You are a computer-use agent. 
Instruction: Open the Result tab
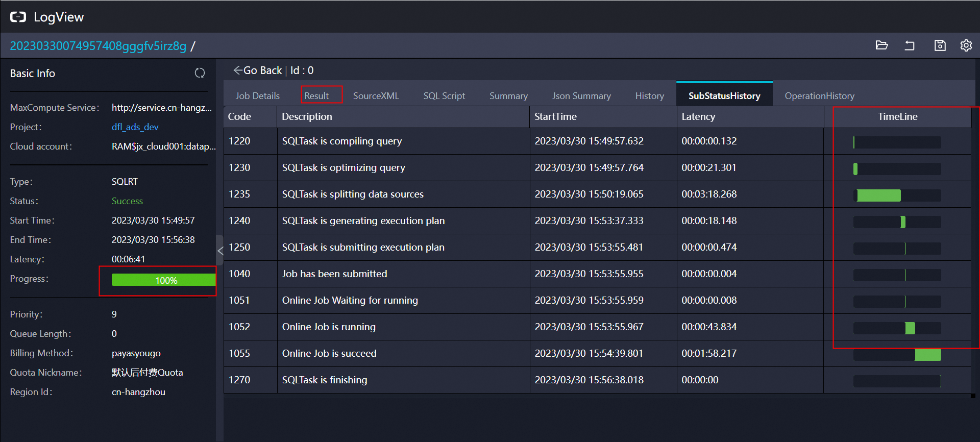click(316, 96)
